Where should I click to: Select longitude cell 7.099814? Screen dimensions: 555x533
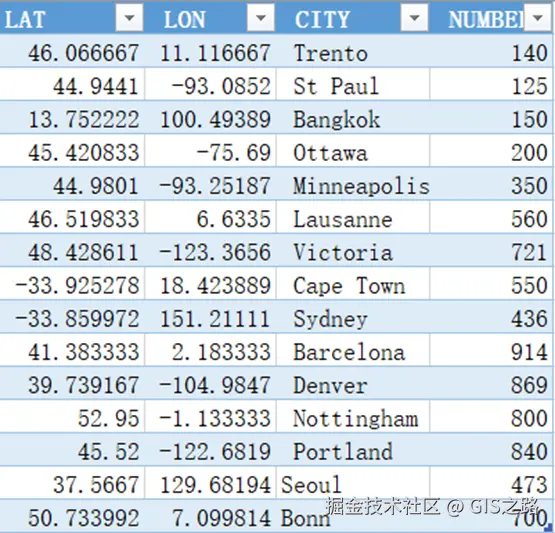click(210, 516)
